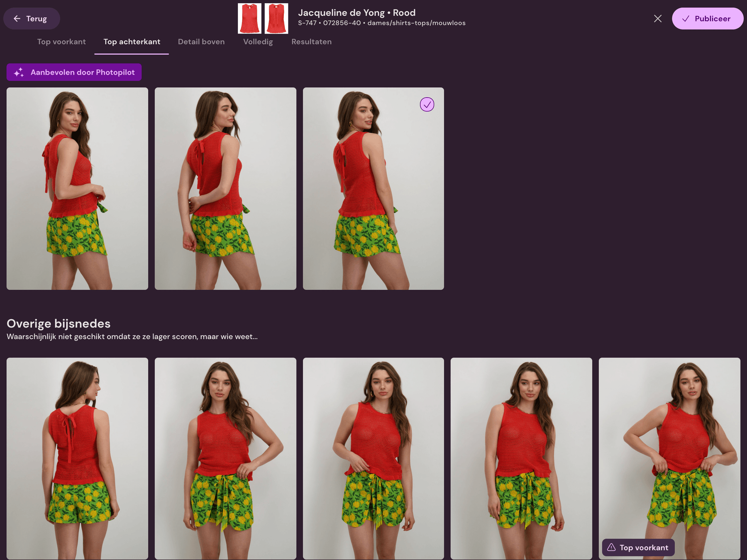
Task: Switch to the Detail boven tab
Action: click(x=201, y=42)
